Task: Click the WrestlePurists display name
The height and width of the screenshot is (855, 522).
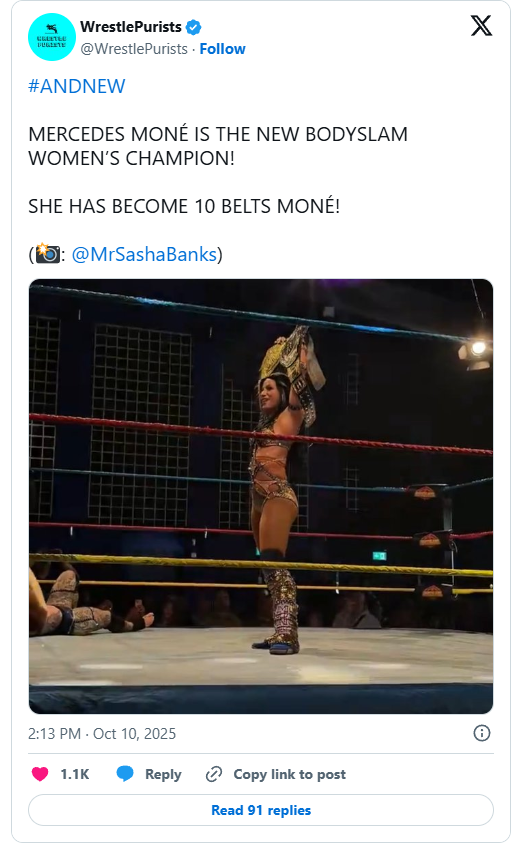Action: coord(130,27)
